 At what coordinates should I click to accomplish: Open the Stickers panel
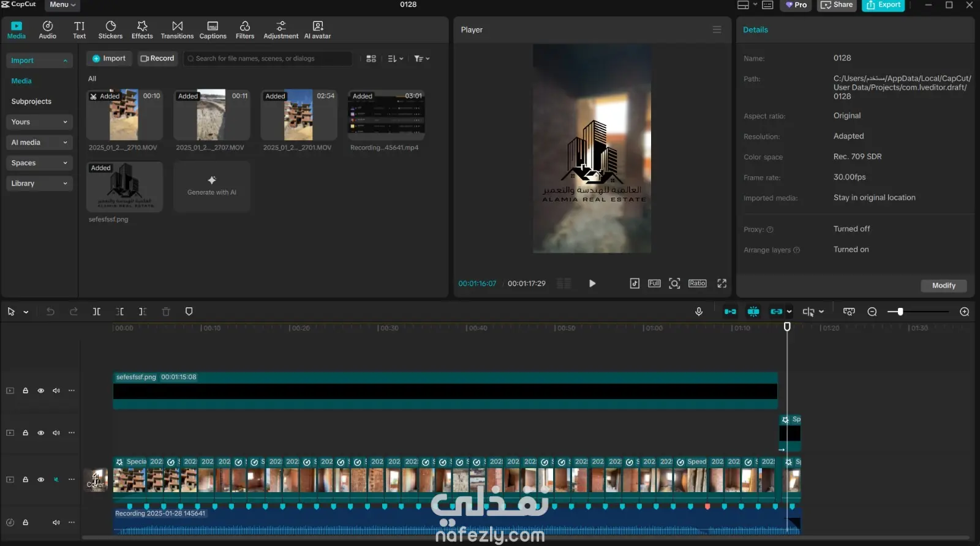click(x=110, y=29)
